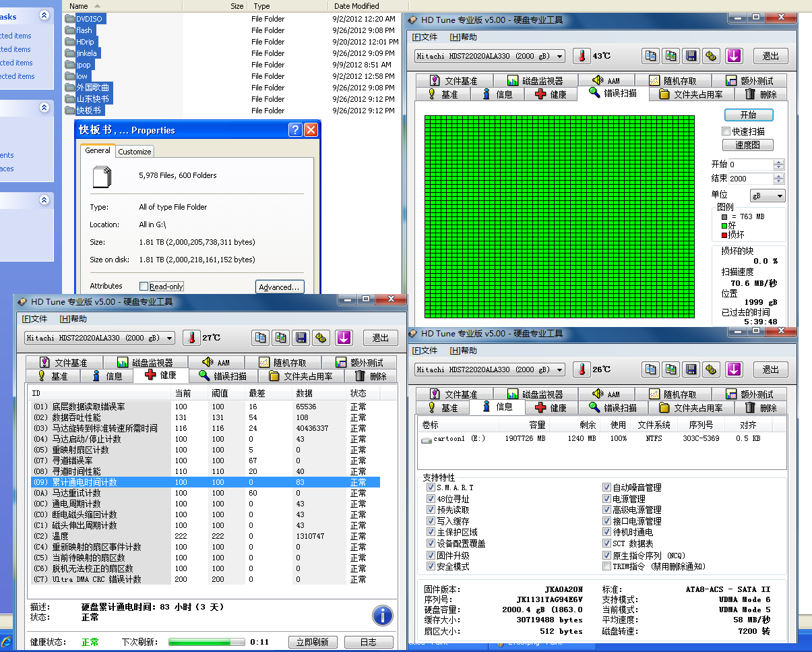Click the green 好 legend swatch
The width and height of the screenshot is (812, 652).
tap(724, 226)
